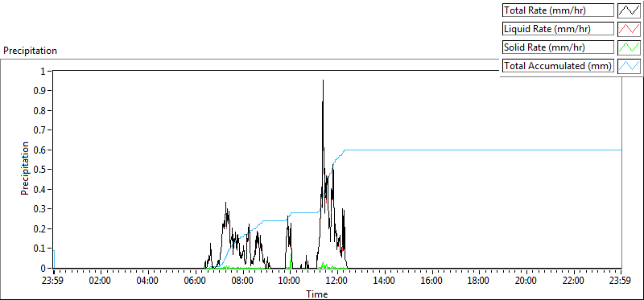Click the 18:00 time axis label

click(479, 282)
